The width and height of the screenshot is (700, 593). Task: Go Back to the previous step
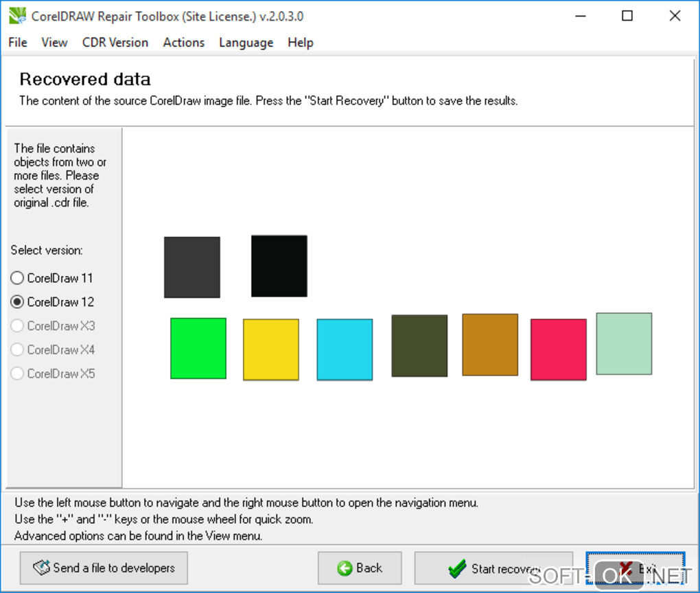point(360,568)
